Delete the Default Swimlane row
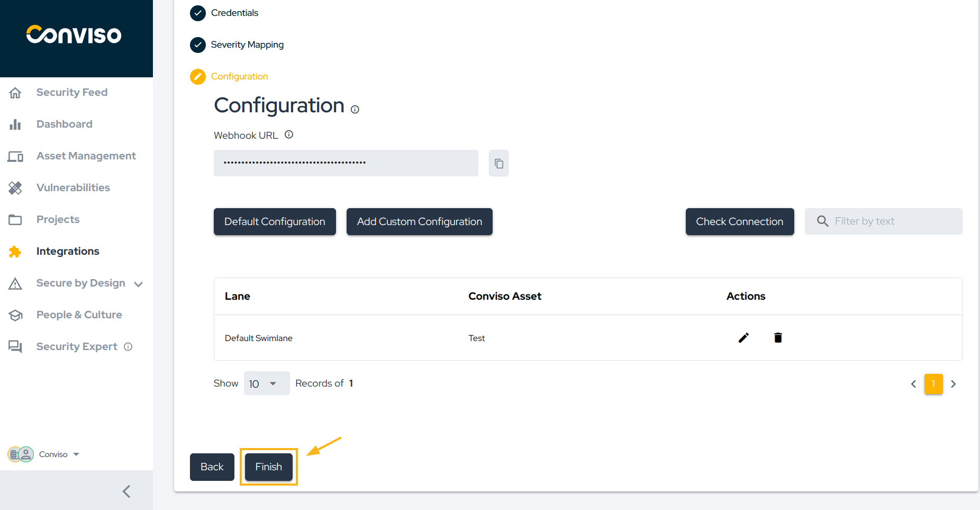 click(777, 337)
